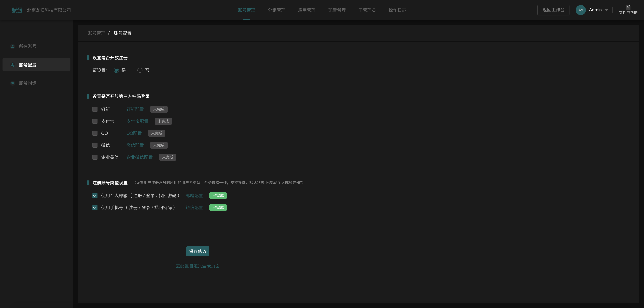The height and width of the screenshot is (308, 644).
Task: Click the 返回工作台 button
Action: 553,10
